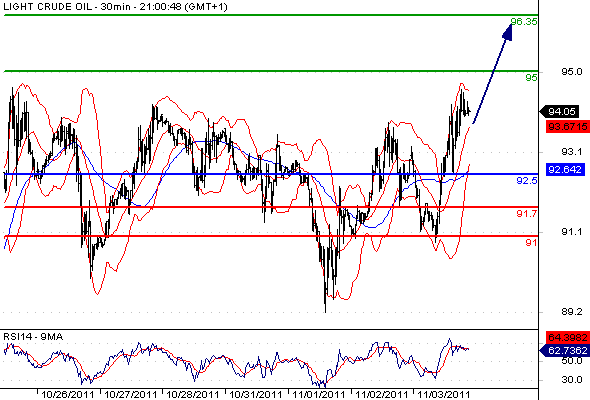Click the red 93.6715 price tag
The height and width of the screenshot is (400, 590).
[x=568, y=126]
